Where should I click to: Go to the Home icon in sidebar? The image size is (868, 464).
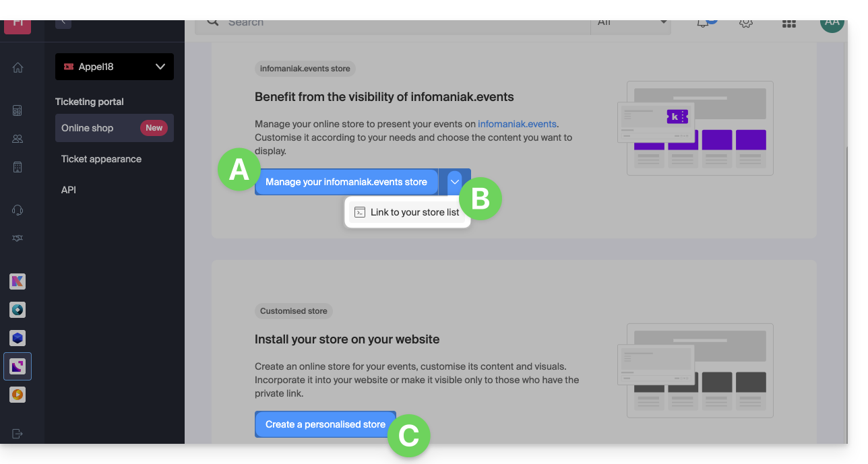18,67
